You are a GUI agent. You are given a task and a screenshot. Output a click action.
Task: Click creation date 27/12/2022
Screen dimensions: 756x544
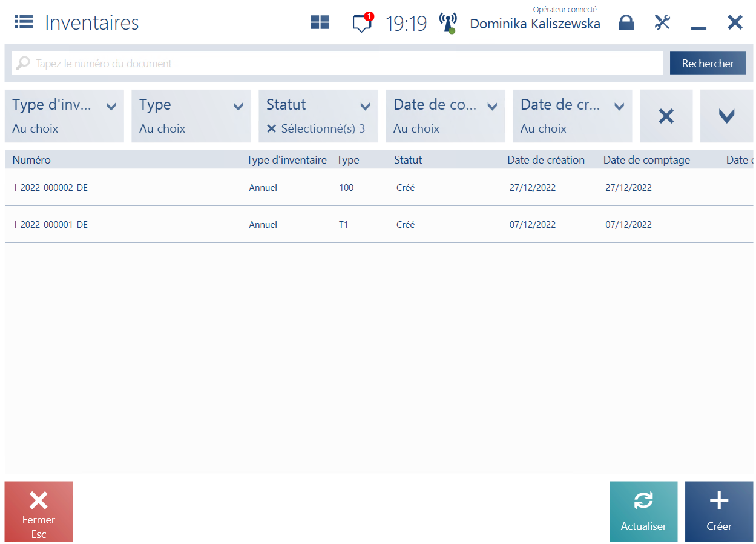[533, 187]
